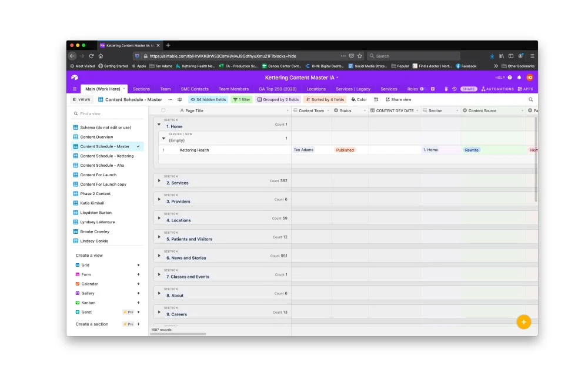
Task: Open the table list hamburger icon
Action: [75, 89]
